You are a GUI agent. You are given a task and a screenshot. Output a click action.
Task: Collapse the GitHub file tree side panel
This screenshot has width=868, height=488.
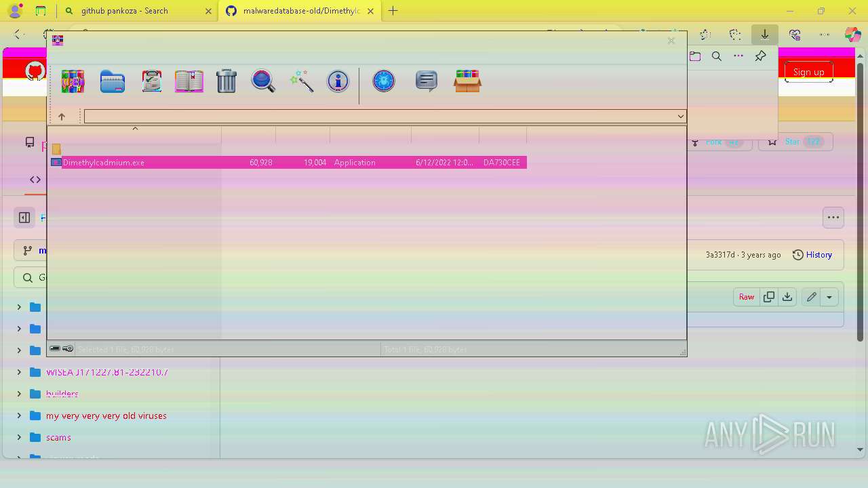click(24, 218)
